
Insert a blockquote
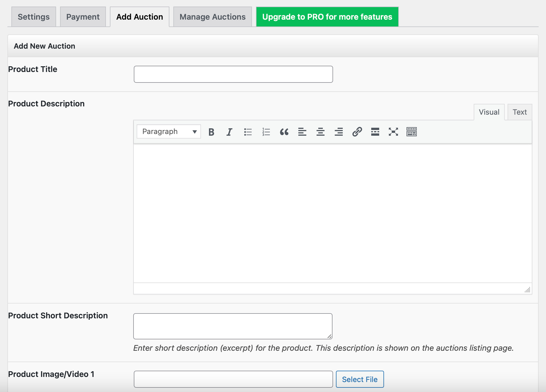point(284,131)
